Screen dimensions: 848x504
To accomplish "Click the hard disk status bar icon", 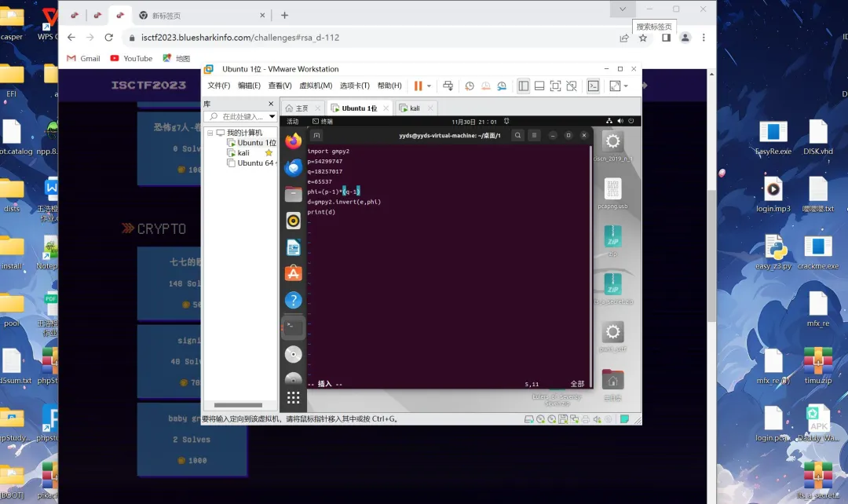I will 529,419.
